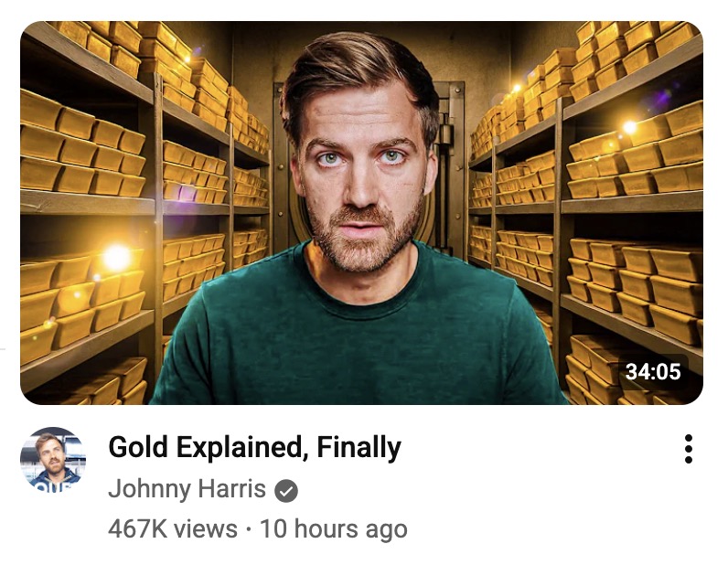Screen dimensions: 728x565
Task: Visit the Johnny Harris channel name link
Action: (x=187, y=489)
